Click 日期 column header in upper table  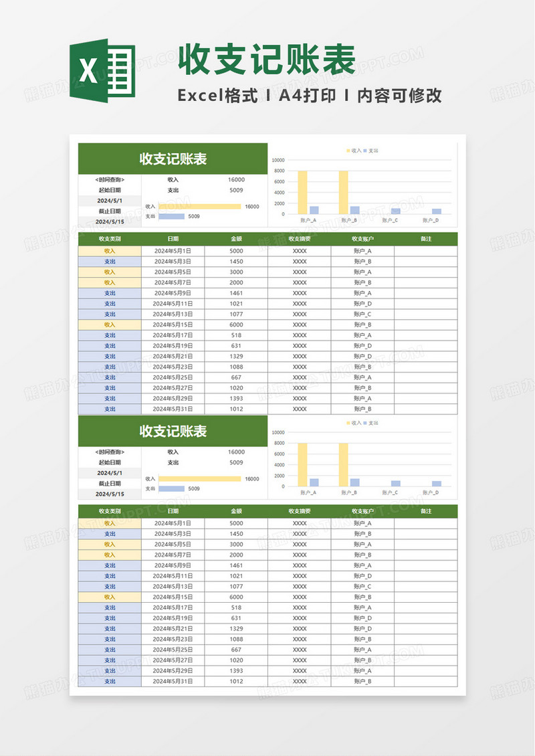[x=173, y=239]
